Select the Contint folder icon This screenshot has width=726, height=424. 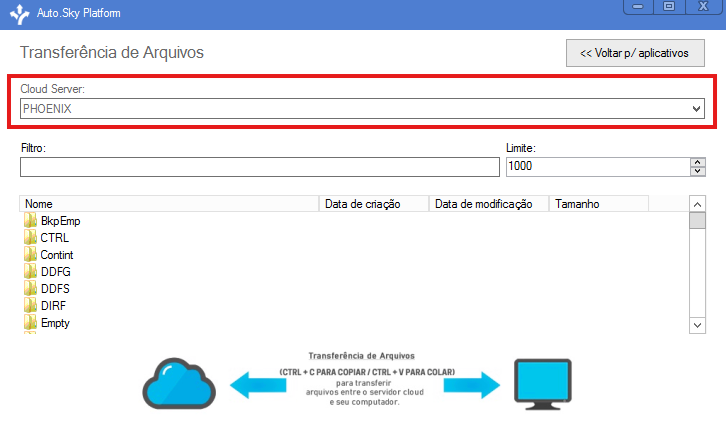tap(30, 255)
